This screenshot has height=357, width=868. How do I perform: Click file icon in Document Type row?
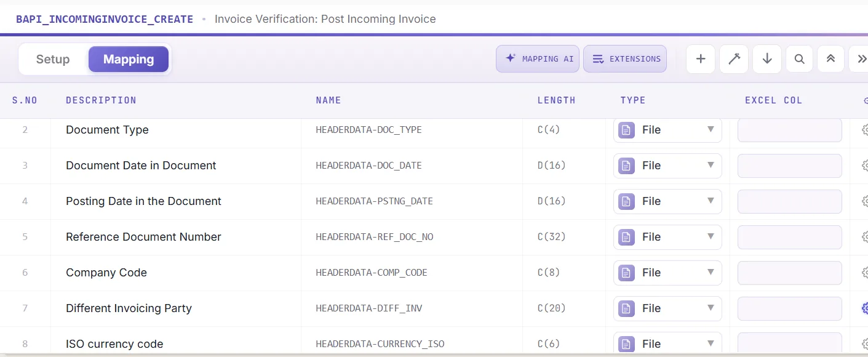[626, 130]
